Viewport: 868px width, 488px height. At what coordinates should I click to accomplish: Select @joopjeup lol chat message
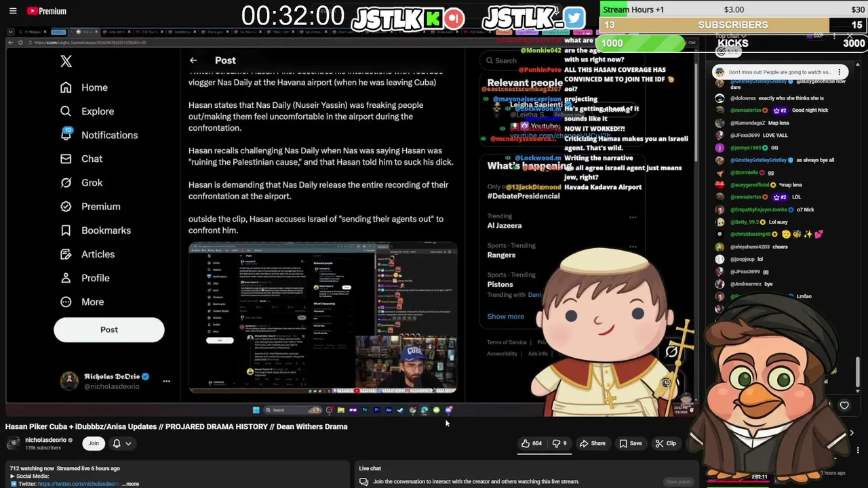tap(739, 259)
